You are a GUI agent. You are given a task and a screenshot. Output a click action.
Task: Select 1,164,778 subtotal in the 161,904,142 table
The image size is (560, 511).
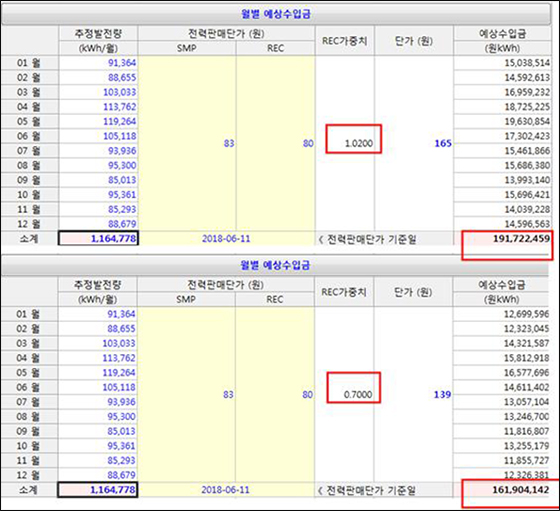[98, 490]
